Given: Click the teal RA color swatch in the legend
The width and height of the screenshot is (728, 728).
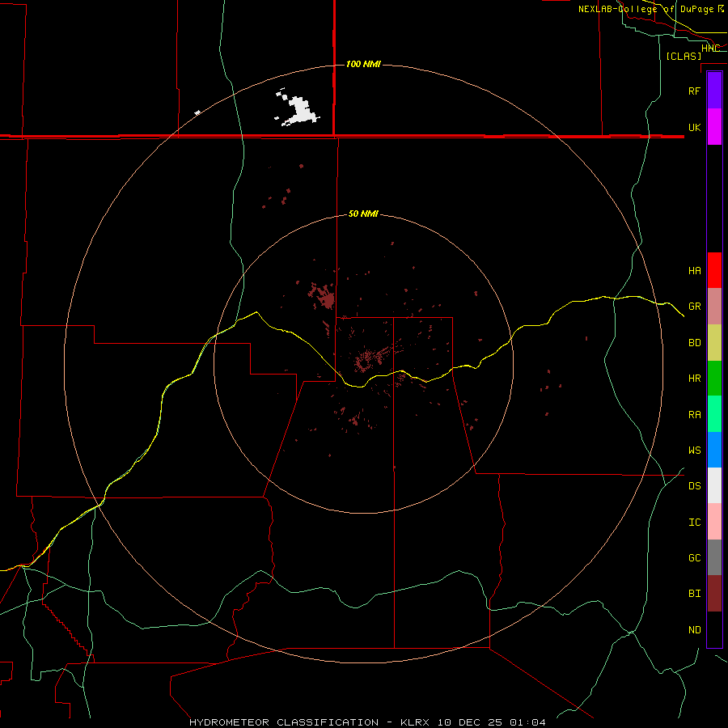Looking at the screenshot, I should pyautogui.click(x=714, y=414).
